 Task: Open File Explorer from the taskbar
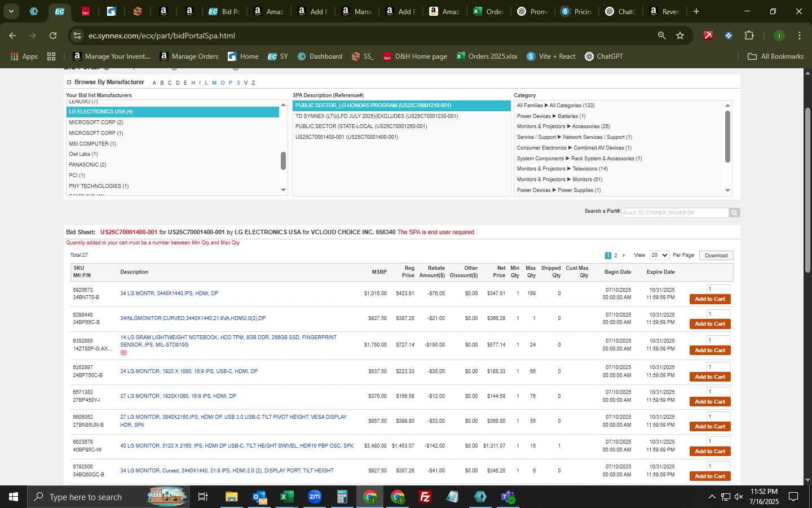(x=231, y=497)
